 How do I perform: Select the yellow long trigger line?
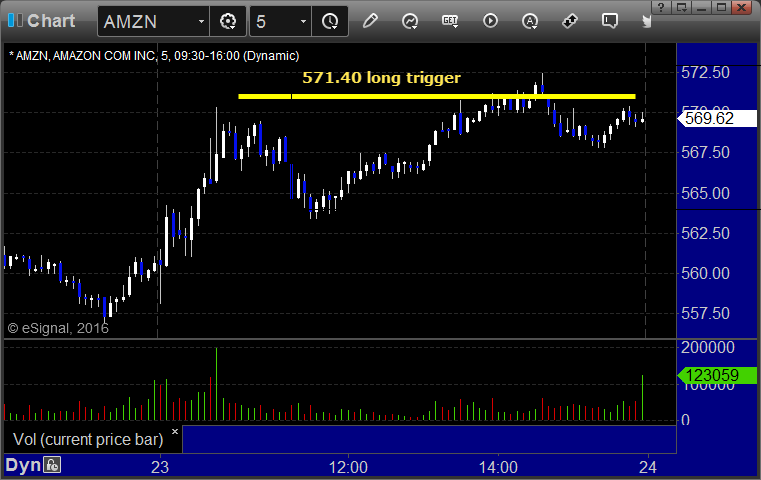[437, 97]
